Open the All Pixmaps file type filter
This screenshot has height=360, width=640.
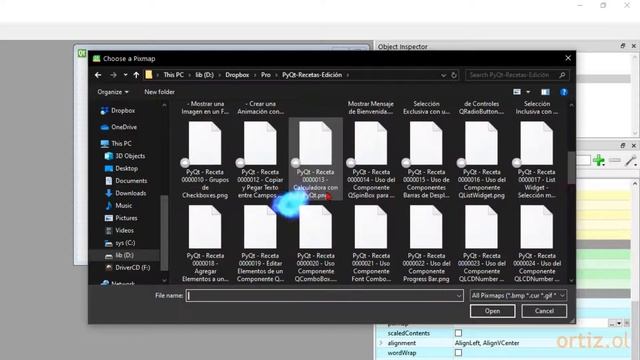pyautogui.click(x=518, y=296)
